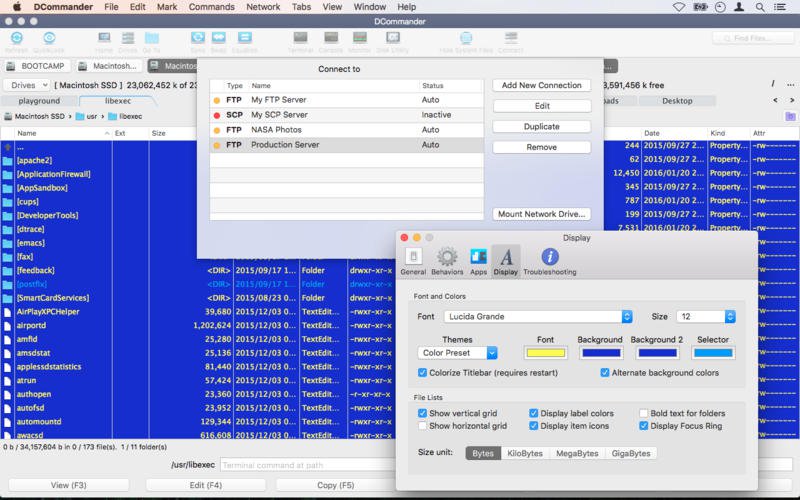Open the Behaviors preferences pane
This screenshot has height=500, width=800.
point(447,260)
